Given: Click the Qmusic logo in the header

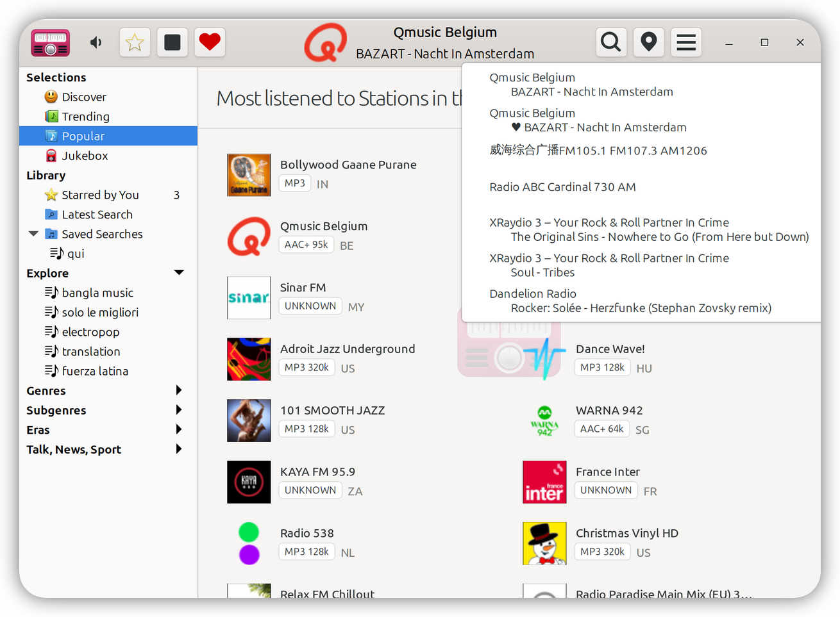Looking at the screenshot, I should coord(326,43).
